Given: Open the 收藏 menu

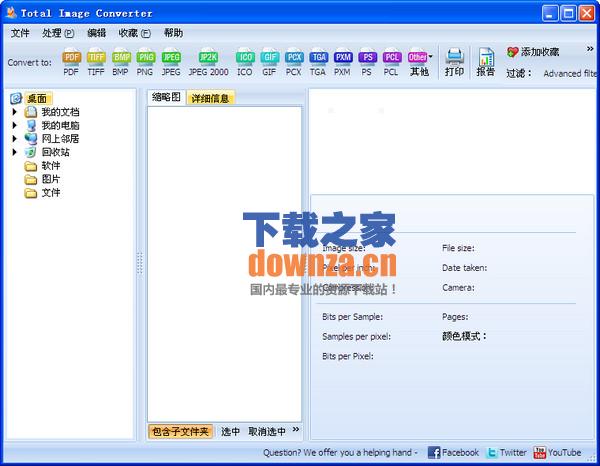Looking at the screenshot, I should tap(134, 33).
